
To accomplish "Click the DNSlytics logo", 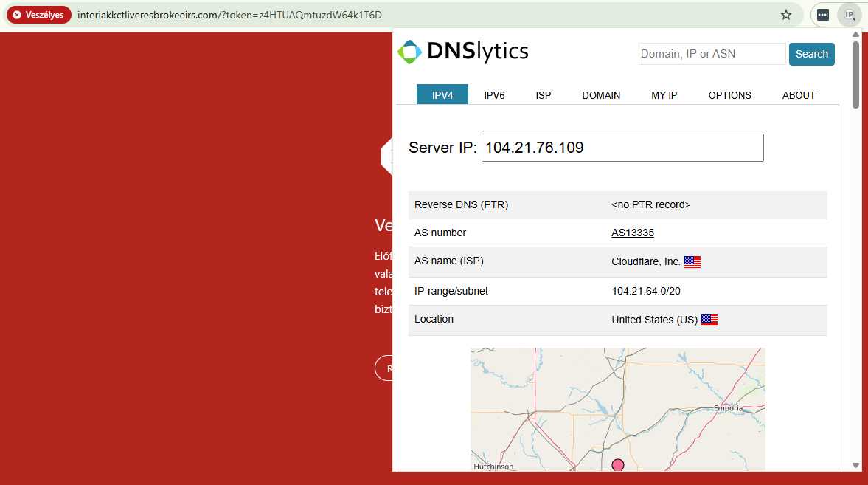I will tap(463, 52).
